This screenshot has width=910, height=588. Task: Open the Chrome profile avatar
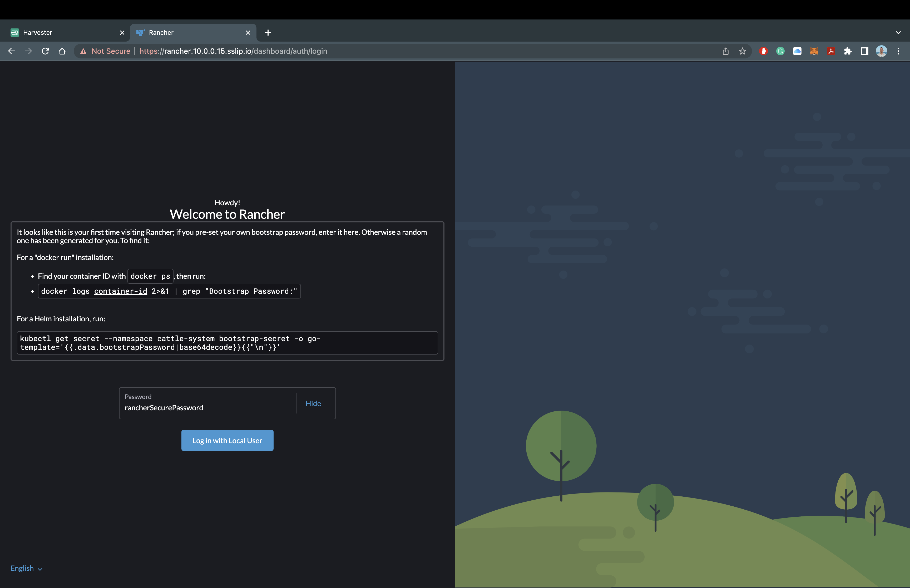click(881, 51)
